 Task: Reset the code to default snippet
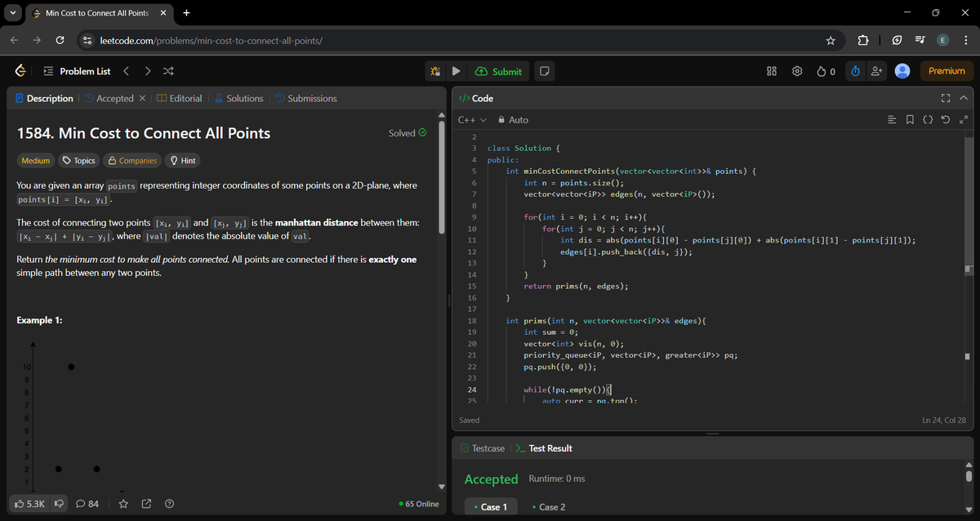(x=946, y=119)
